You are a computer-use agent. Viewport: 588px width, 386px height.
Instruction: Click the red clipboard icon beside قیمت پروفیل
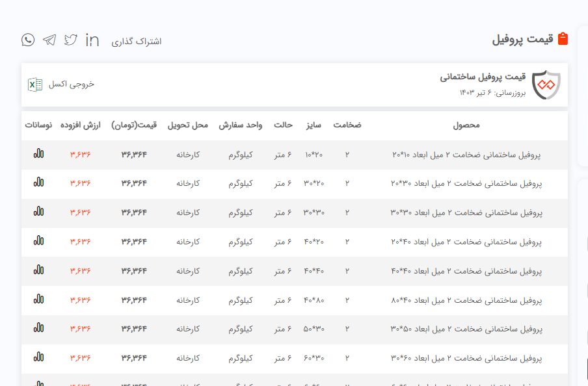pyautogui.click(x=563, y=39)
